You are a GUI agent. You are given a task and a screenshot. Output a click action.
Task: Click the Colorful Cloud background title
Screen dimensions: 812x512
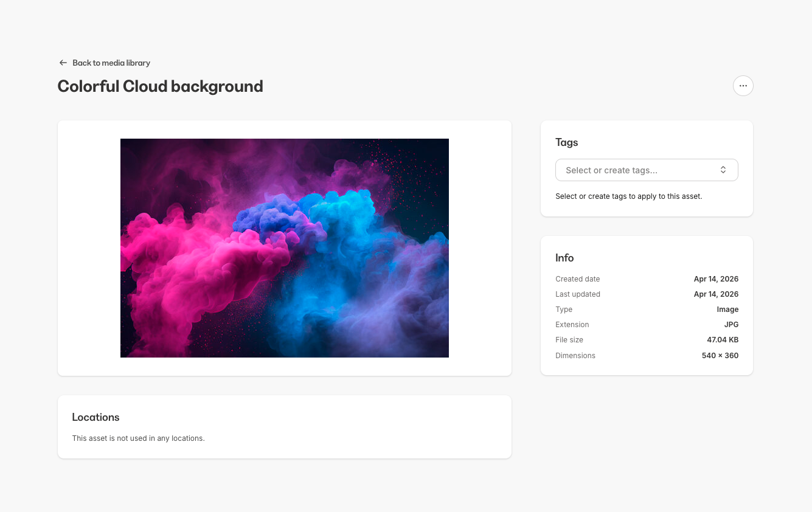tap(160, 86)
